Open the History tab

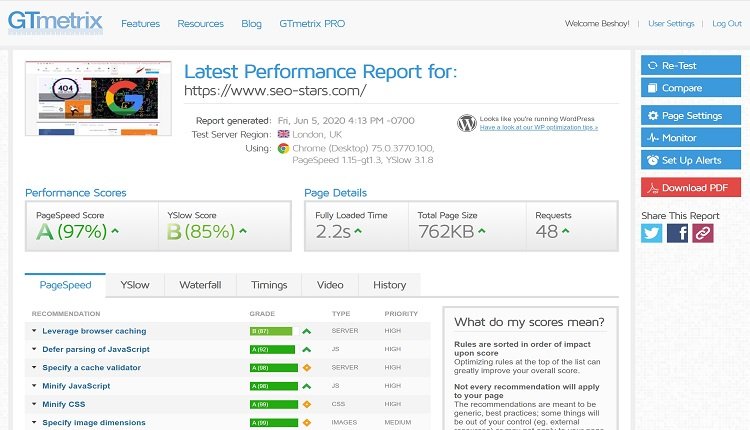[389, 285]
